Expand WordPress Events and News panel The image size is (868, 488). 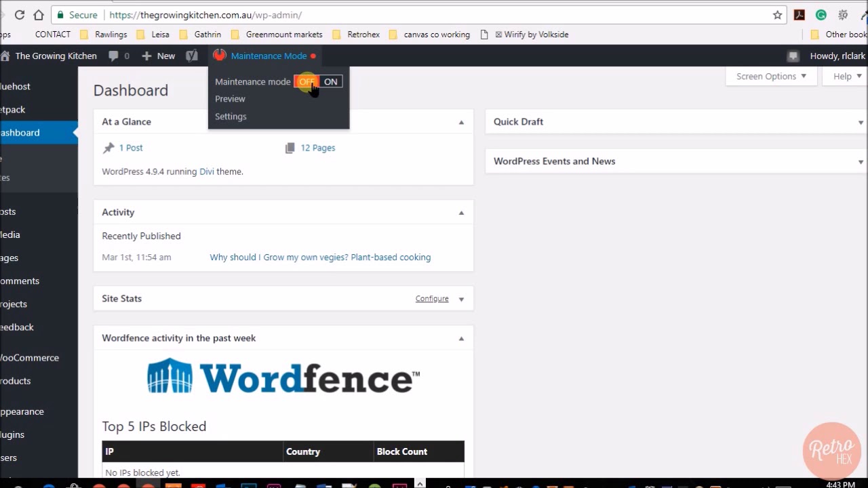pos(861,162)
